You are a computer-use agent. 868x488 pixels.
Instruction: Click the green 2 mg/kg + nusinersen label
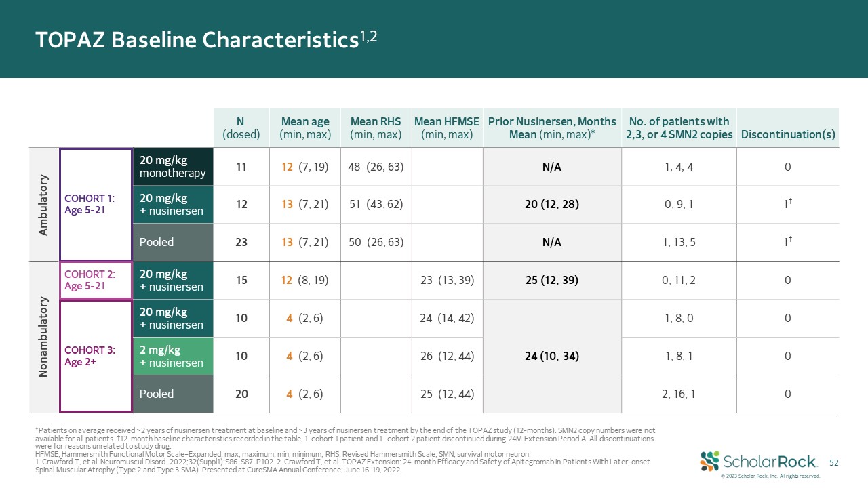point(173,357)
